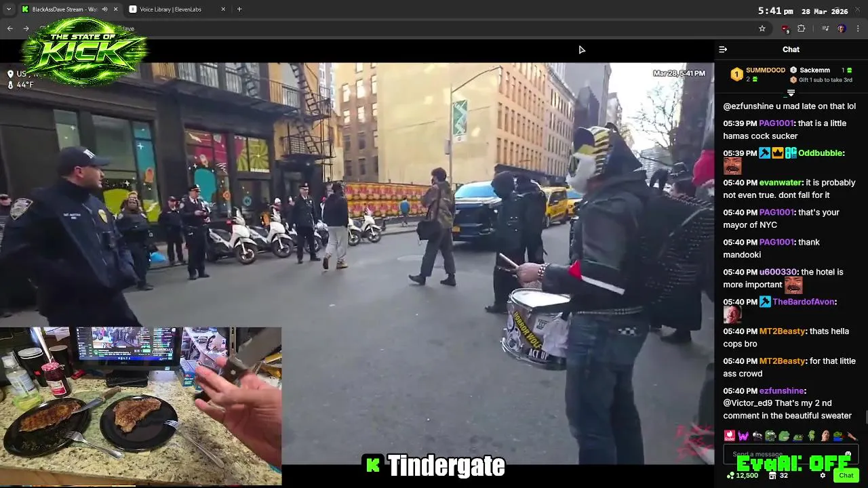Click Sackemm in gift leaderboard
The width and height of the screenshot is (868, 488).
click(814, 70)
